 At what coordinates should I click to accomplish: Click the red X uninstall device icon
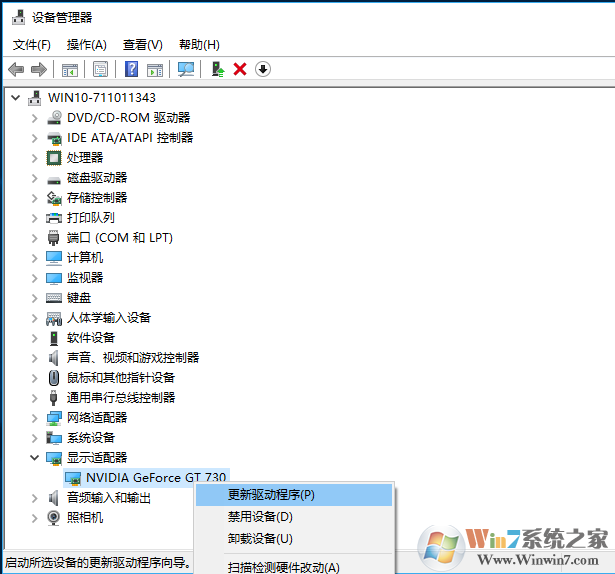click(240, 69)
